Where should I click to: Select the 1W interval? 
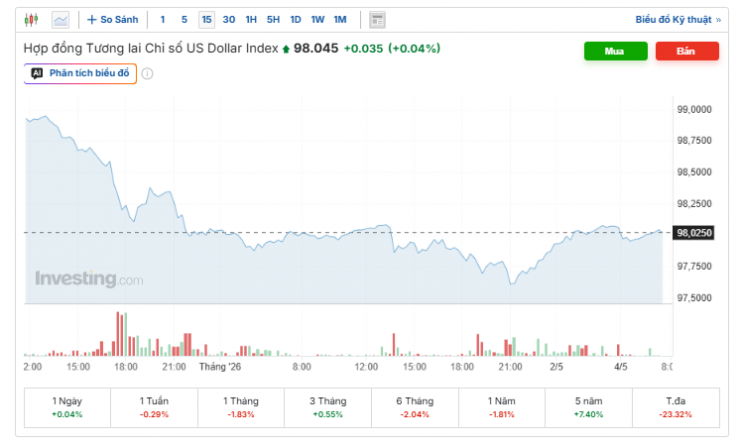[x=318, y=19]
